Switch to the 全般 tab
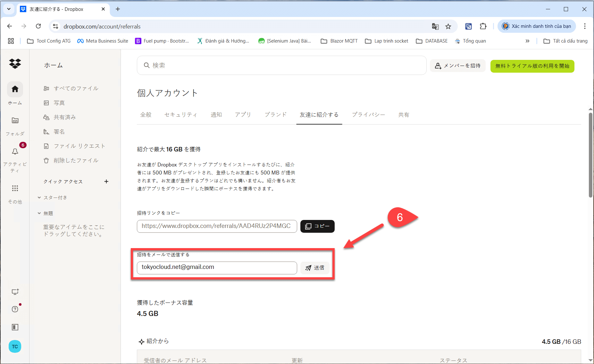The width and height of the screenshot is (594, 364). click(x=146, y=115)
